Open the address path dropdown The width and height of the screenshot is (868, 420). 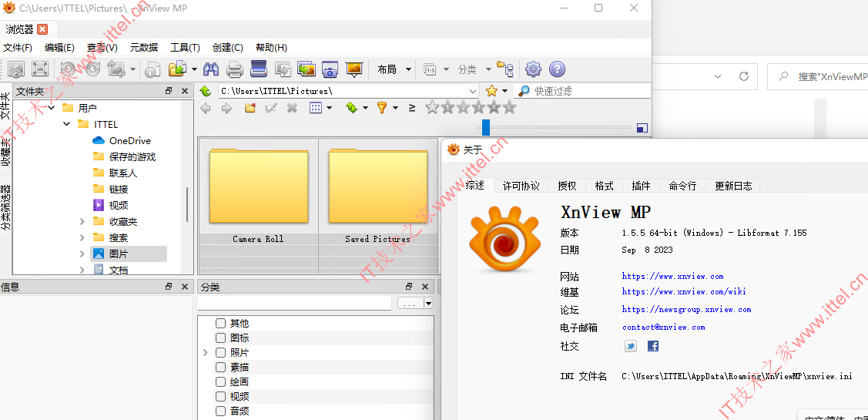click(473, 91)
